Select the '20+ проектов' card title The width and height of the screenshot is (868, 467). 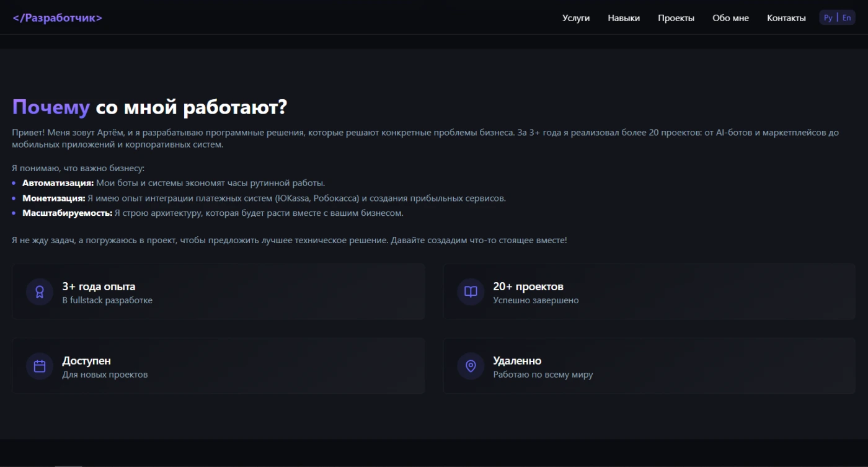click(x=528, y=287)
